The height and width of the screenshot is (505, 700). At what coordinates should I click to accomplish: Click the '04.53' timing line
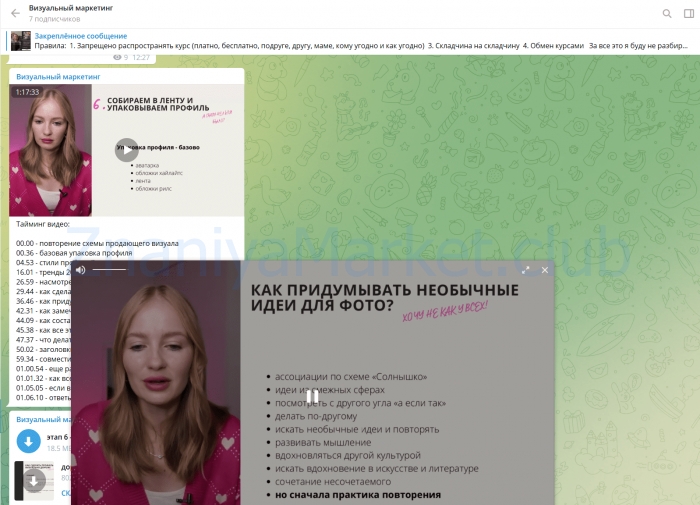pos(43,263)
